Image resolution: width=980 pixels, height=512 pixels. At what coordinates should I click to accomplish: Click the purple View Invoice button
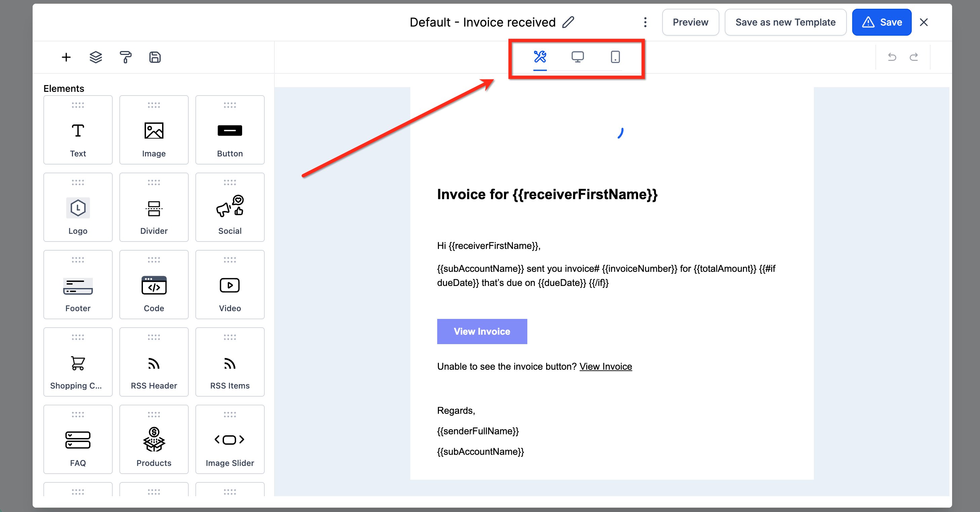(482, 331)
